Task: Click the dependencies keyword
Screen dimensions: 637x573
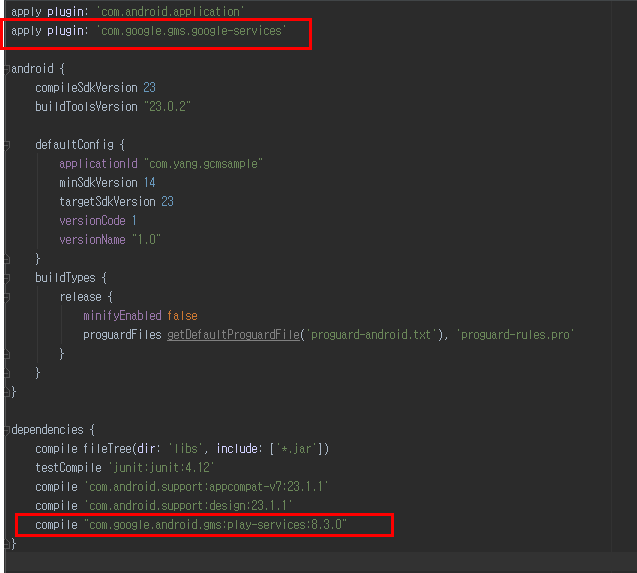Action: coord(48,430)
